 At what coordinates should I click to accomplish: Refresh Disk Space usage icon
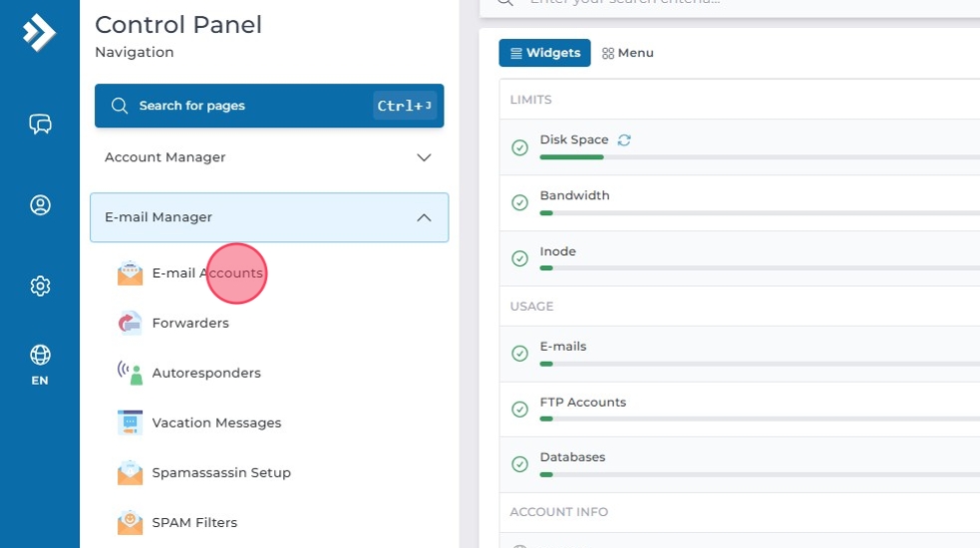pyautogui.click(x=624, y=140)
